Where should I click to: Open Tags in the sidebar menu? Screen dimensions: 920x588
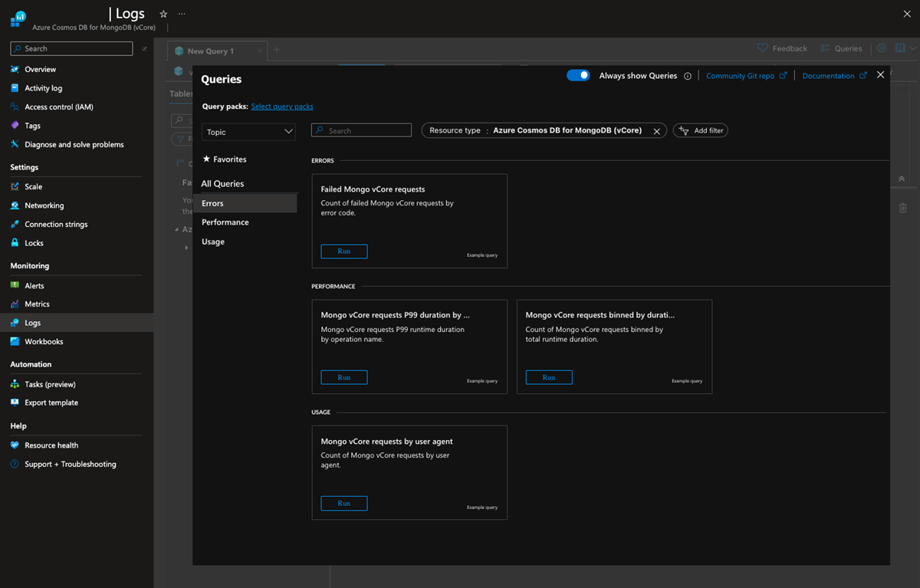[32, 126]
